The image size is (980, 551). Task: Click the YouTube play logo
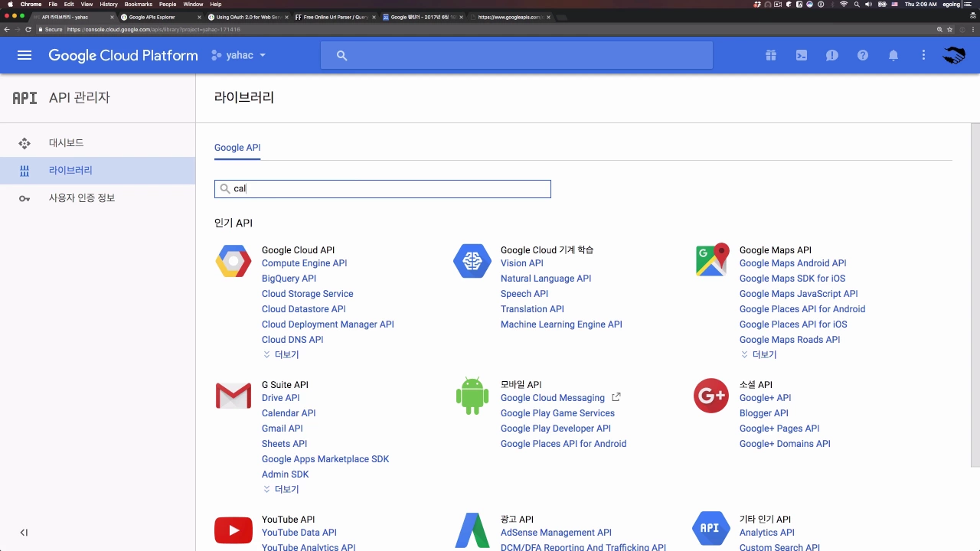click(234, 530)
